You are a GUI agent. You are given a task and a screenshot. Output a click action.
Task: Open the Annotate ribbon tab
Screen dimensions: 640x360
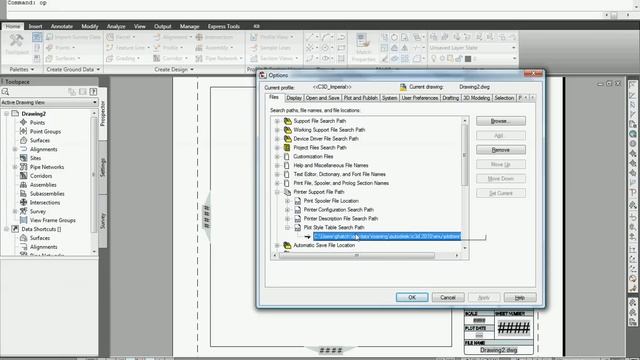tap(62, 26)
